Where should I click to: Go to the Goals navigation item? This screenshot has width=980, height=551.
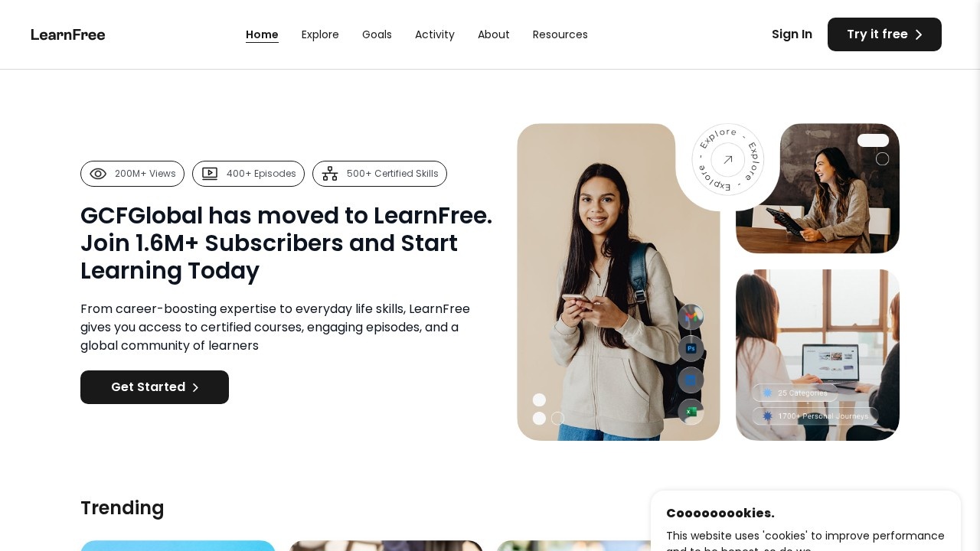[x=377, y=34]
